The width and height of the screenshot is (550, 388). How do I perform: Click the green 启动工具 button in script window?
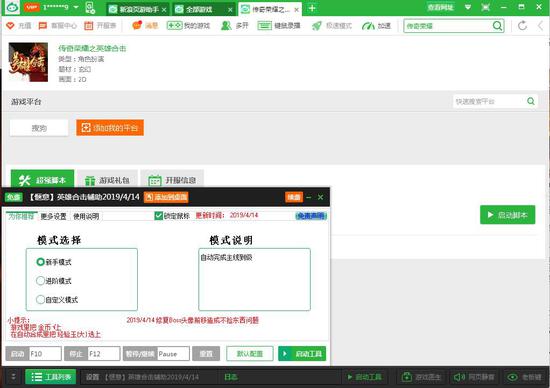coord(302,354)
